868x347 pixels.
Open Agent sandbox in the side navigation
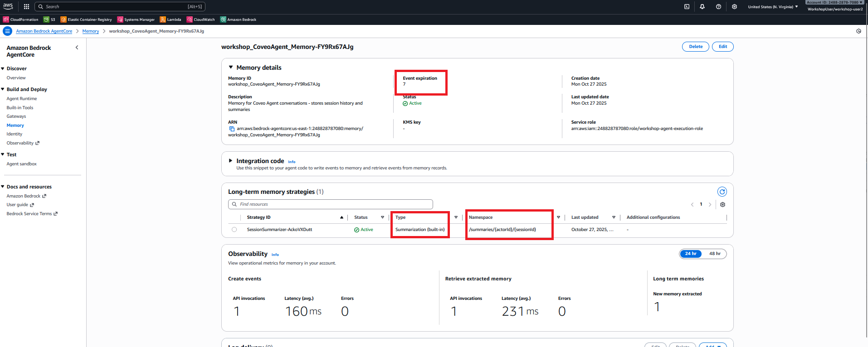pyautogui.click(x=22, y=164)
